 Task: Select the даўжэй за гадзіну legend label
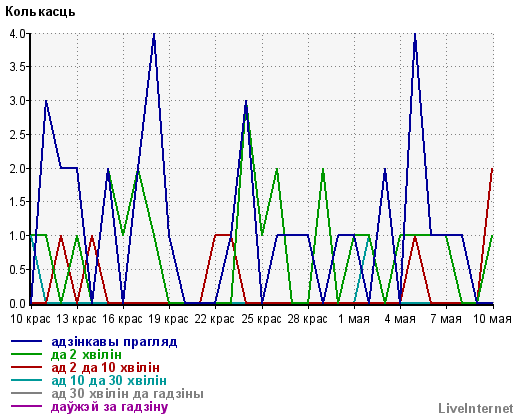point(110,407)
